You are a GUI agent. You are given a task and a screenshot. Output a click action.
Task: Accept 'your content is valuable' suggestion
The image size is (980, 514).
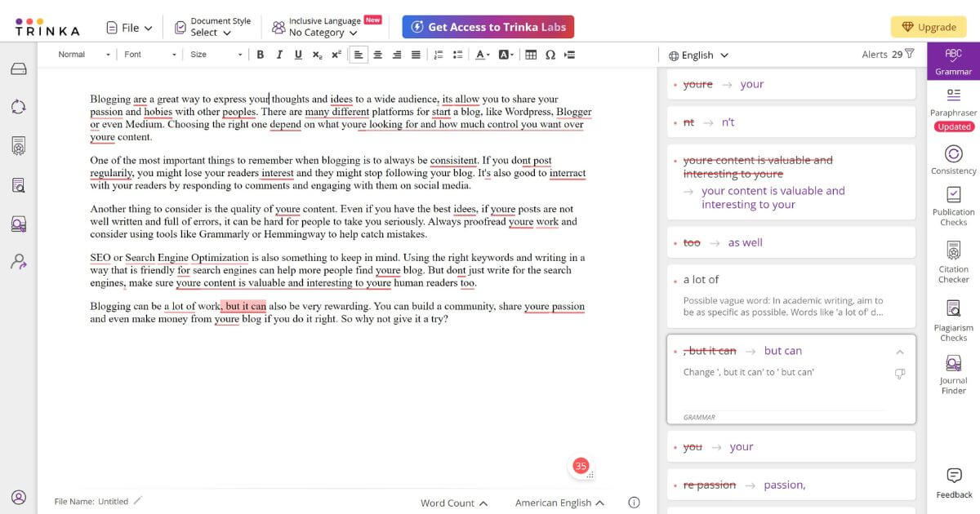point(773,197)
